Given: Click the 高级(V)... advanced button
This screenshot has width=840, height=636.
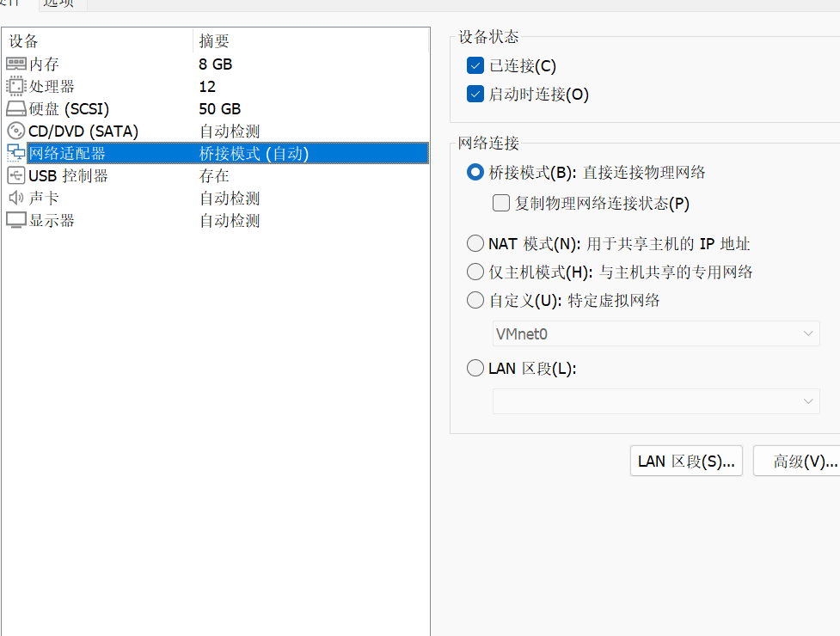Looking at the screenshot, I should point(798,461).
